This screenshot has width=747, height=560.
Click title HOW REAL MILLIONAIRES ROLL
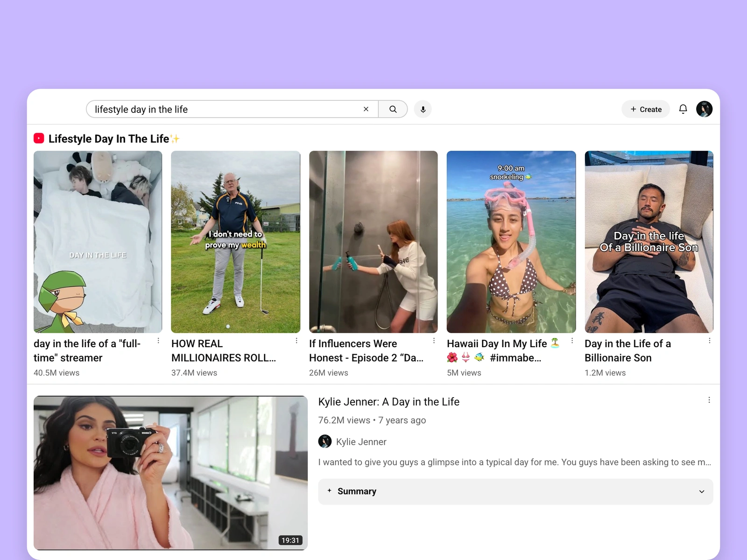(x=224, y=350)
